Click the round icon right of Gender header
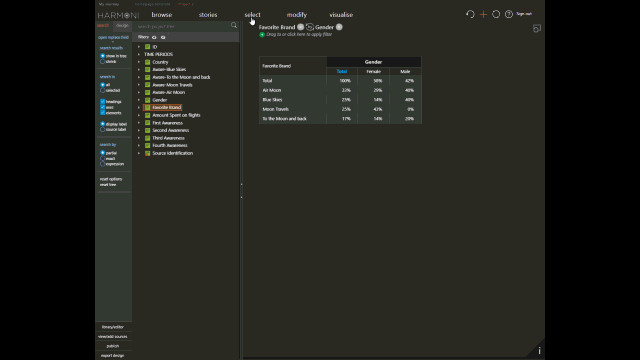Viewport: 640px width, 360px height. [339, 27]
